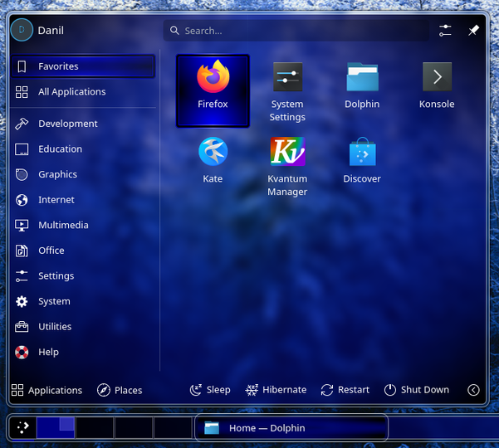This screenshot has width=499, height=448.
Task: Open the Education category
Action: click(x=83, y=149)
